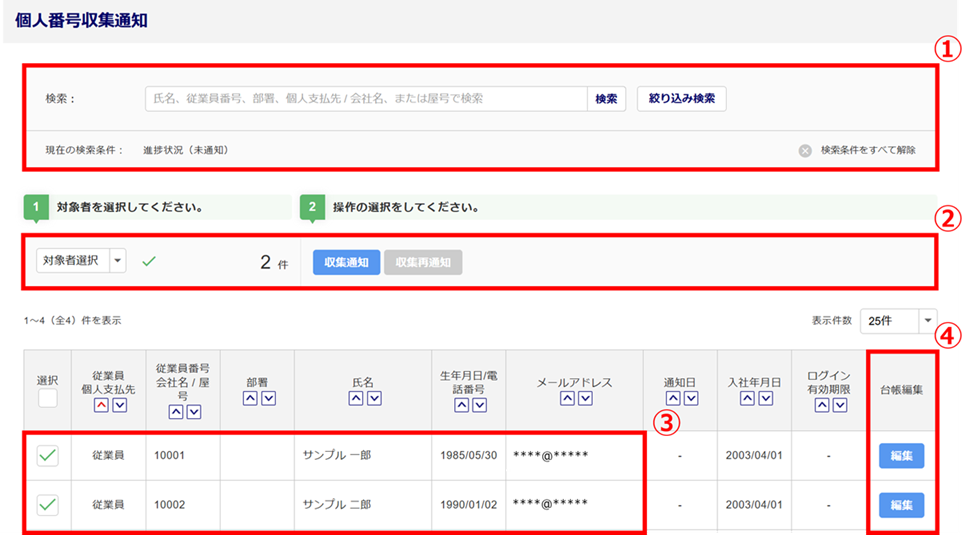Click the X icon to clear all search conditions
The width and height of the screenshot is (966, 535).
coord(805,151)
